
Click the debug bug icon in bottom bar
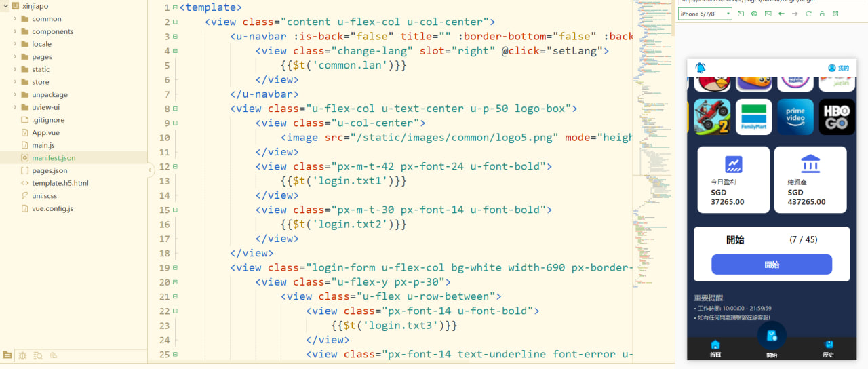(x=22, y=355)
